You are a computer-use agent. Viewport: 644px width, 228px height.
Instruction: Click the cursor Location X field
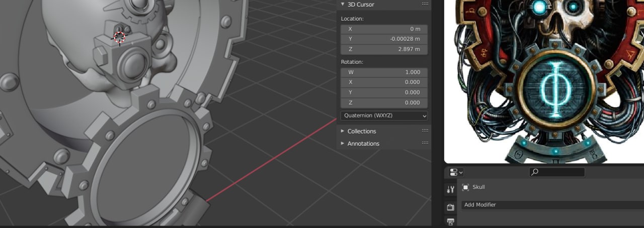(384, 29)
